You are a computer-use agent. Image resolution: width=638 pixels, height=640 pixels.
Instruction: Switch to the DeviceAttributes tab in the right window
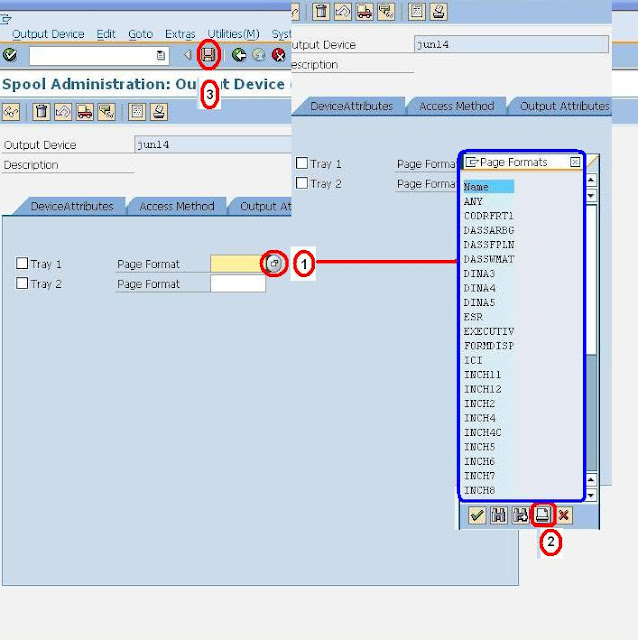351,106
